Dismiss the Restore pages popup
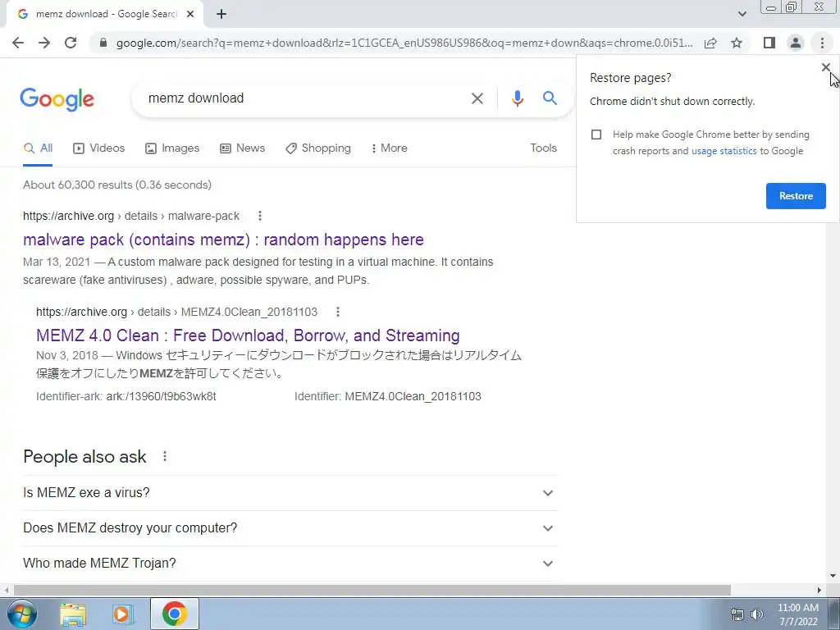The height and width of the screenshot is (630, 840). [x=825, y=67]
